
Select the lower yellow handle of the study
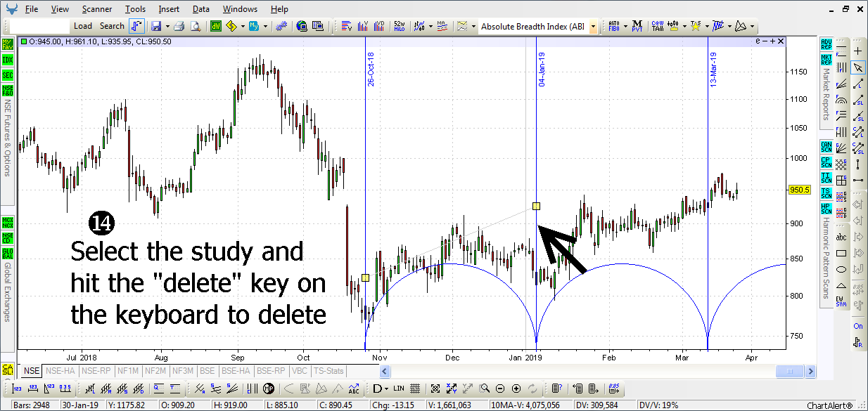[x=365, y=278]
